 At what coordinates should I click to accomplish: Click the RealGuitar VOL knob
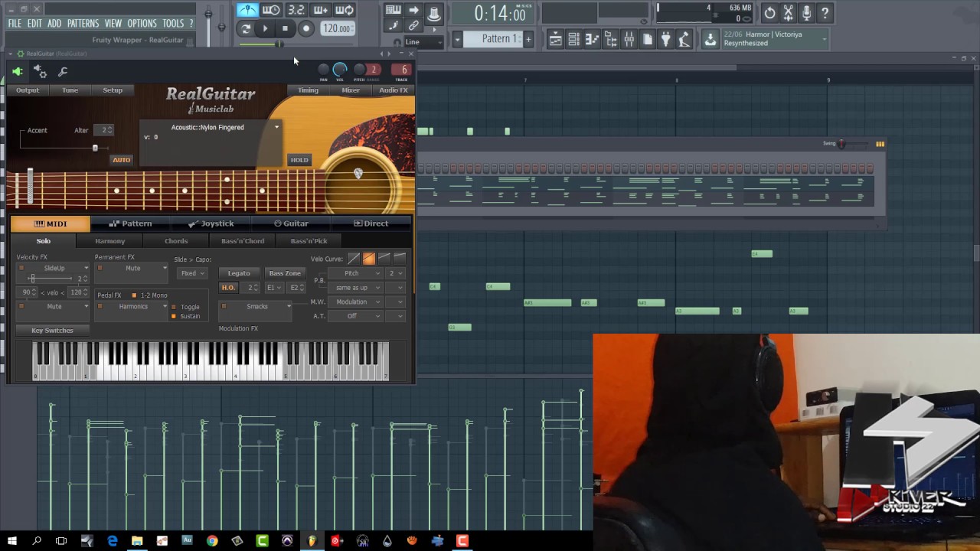click(340, 70)
